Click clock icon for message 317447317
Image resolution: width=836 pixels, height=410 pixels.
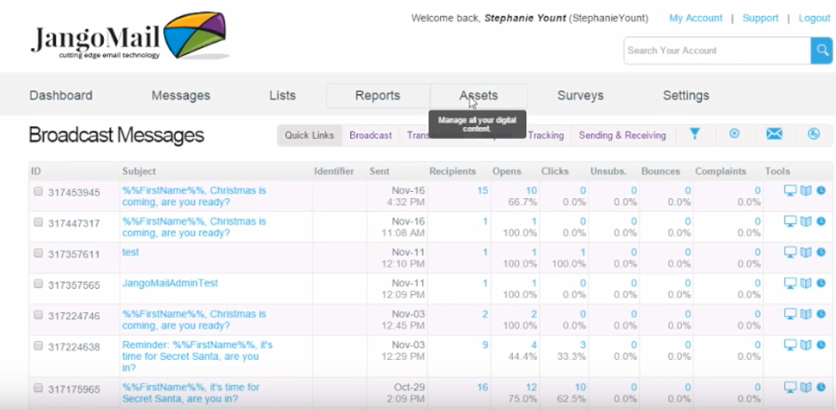[821, 221]
